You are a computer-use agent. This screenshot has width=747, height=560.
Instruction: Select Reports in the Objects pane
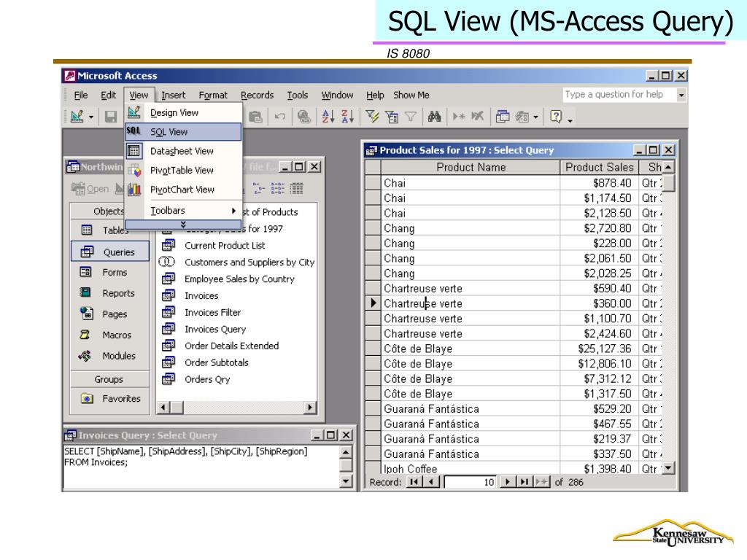[109, 293]
